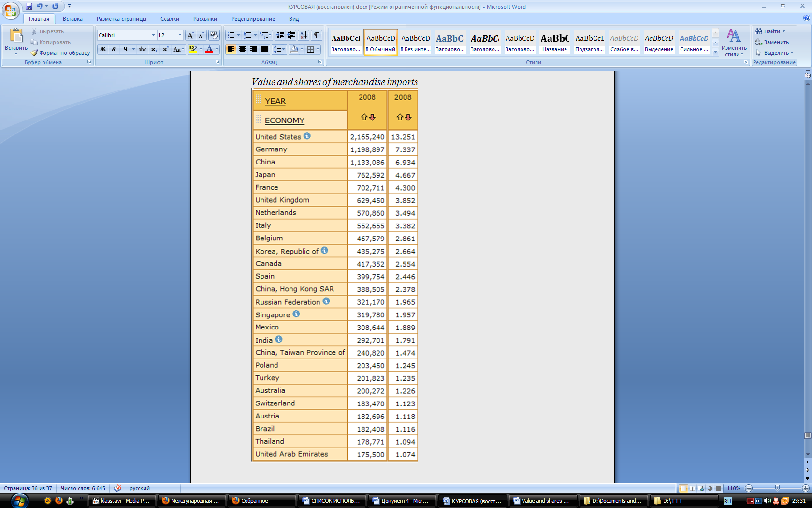Toggle subscript formatting
This screenshot has width=812, height=508.
point(154,49)
